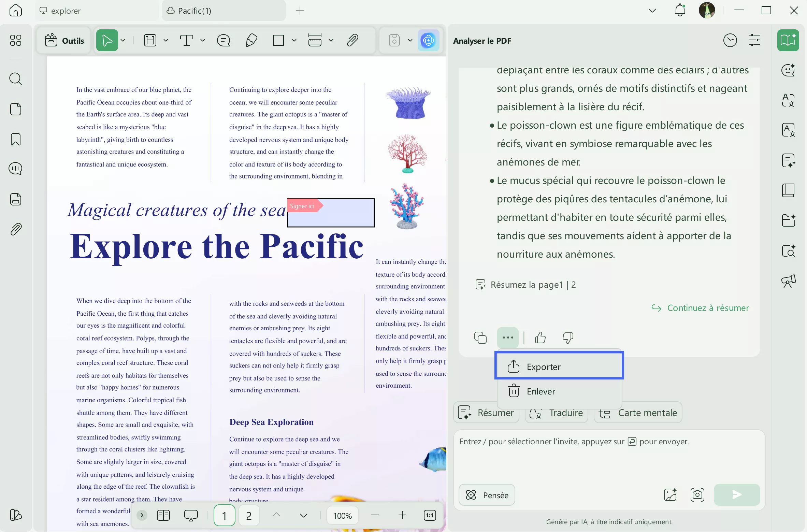807x532 pixels.
Task: Open the color swatches at the sidebar bottom
Action: coord(15,515)
